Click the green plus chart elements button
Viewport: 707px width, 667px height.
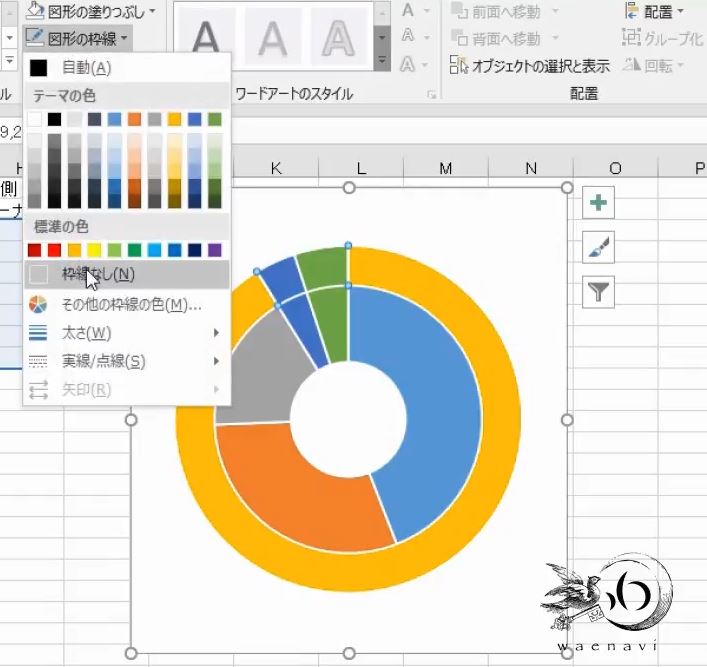[x=598, y=202]
